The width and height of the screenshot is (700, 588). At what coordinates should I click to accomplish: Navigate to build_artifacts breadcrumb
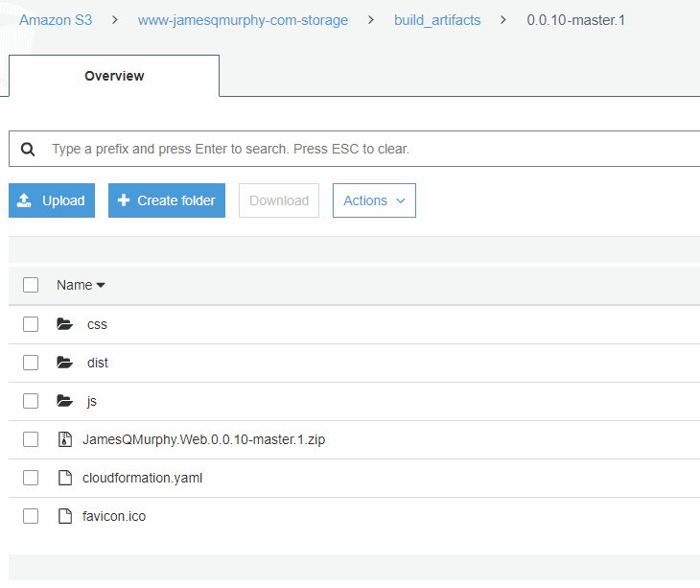[x=437, y=20]
